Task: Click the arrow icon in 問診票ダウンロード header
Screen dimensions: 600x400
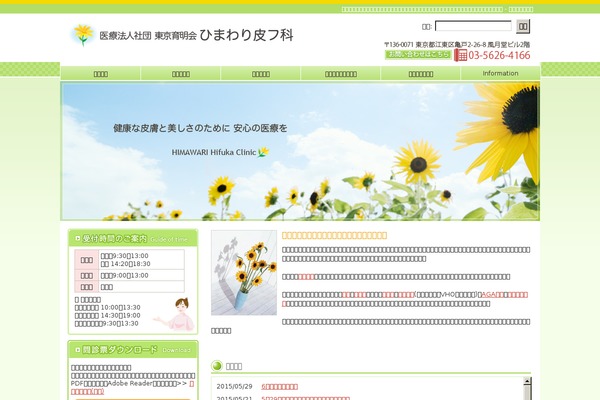Action: [78, 350]
